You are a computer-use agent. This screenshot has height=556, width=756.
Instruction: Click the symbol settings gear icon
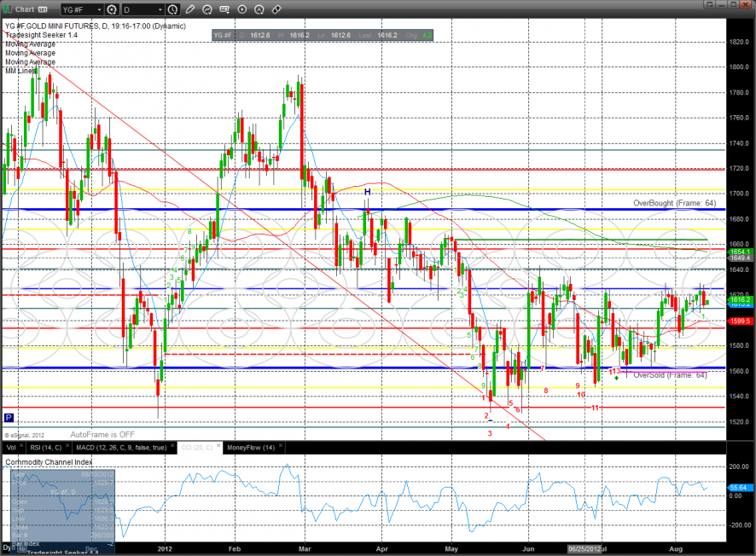(111, 10)
